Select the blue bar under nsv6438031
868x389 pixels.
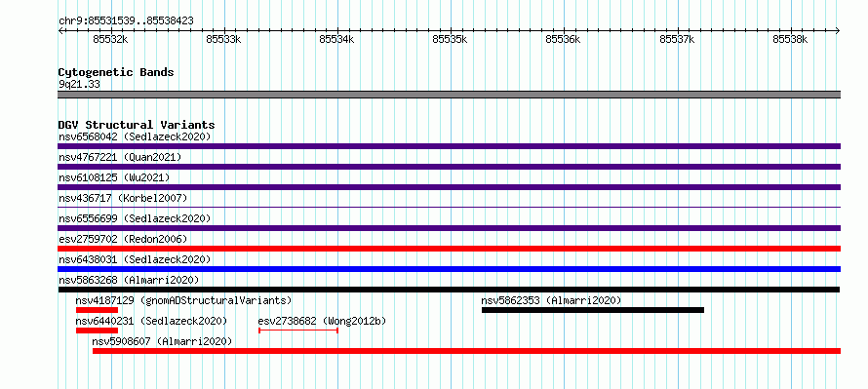449,269
